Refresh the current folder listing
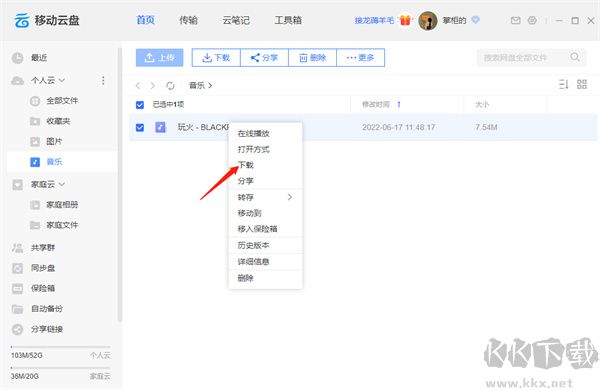This screenshot has width=600, height=390. tap(170, 85)
